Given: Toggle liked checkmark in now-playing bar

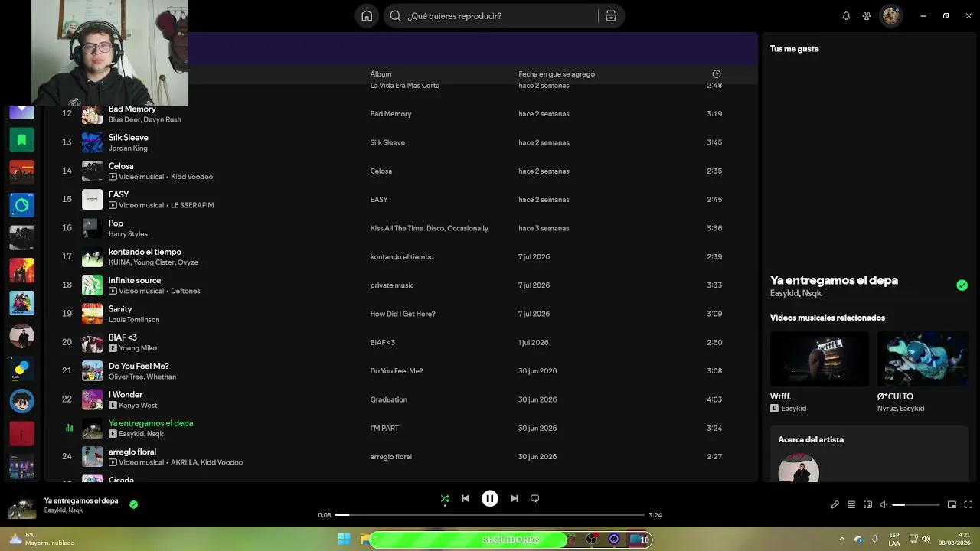Looking at the screenshot, I should coord(134,504).
